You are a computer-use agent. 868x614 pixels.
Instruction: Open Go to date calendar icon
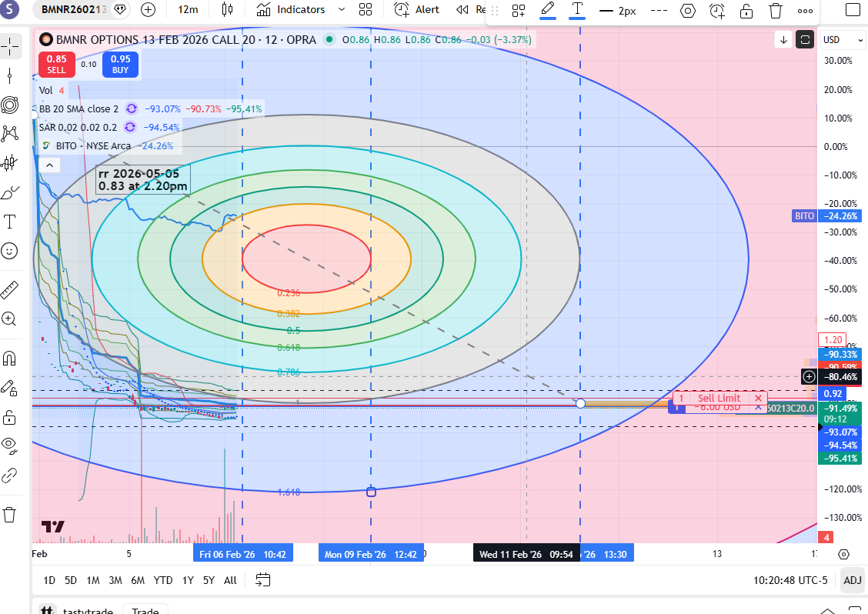click(x=263, y=579)
